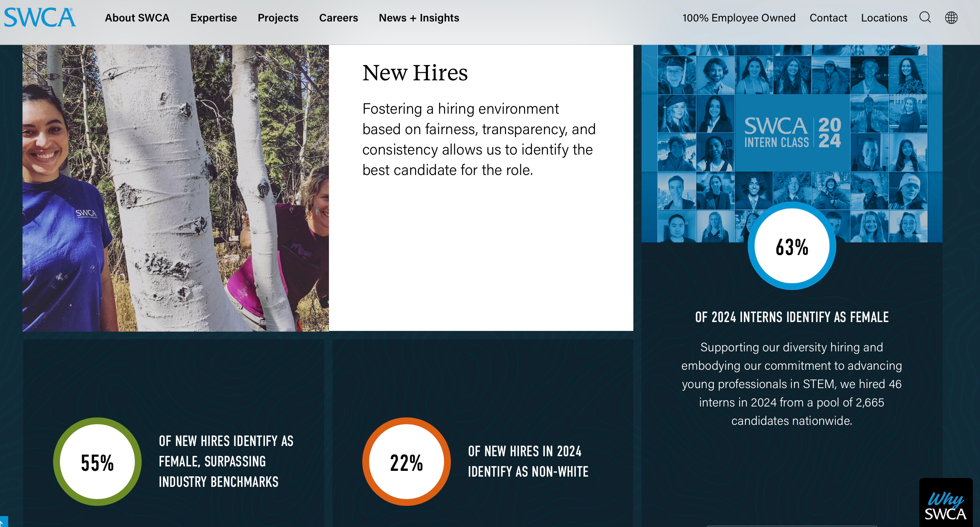Image resolution: width=980 pixels, height=527 pixels.
Task: Click the SWCA logo in the header
Action: 39,17
